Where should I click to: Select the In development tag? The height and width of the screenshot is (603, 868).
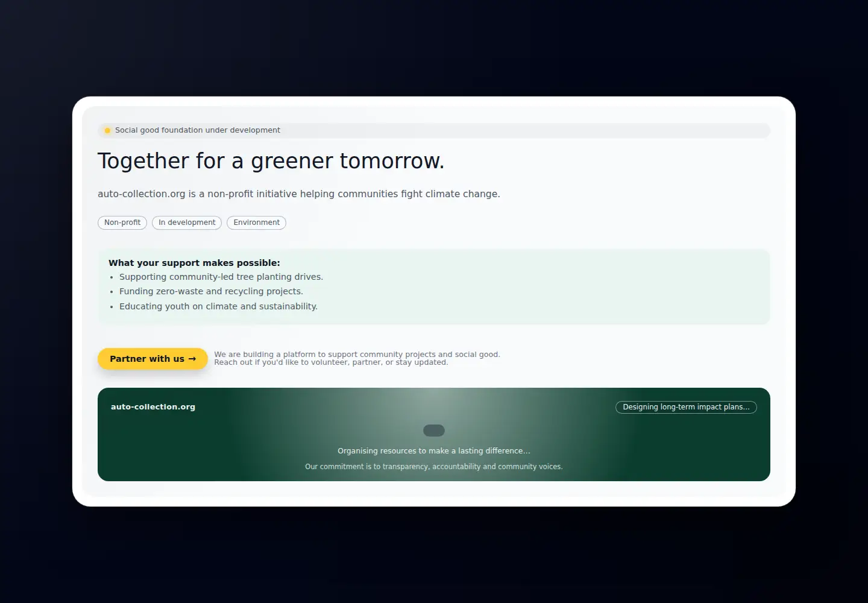[187, 223]
